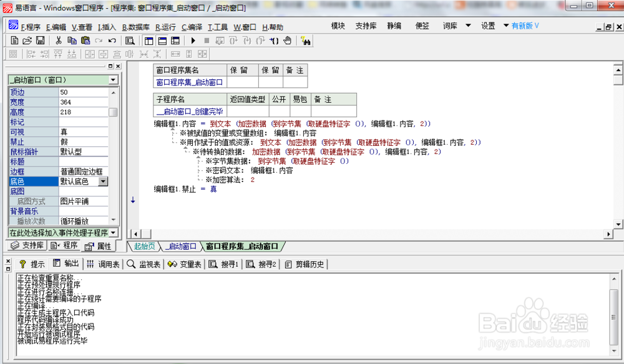
Task: Select the 边框 property value field
Action: pos(83,171)
